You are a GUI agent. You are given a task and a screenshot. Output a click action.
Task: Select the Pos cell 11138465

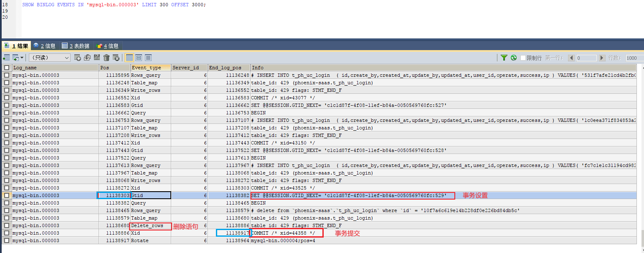[115, 210]
